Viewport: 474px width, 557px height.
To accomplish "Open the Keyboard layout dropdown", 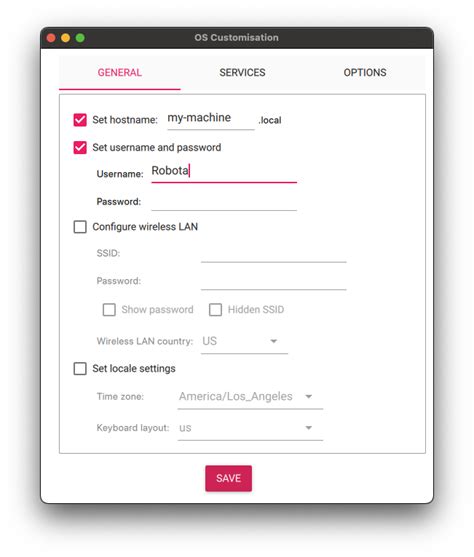I will 250,428.
